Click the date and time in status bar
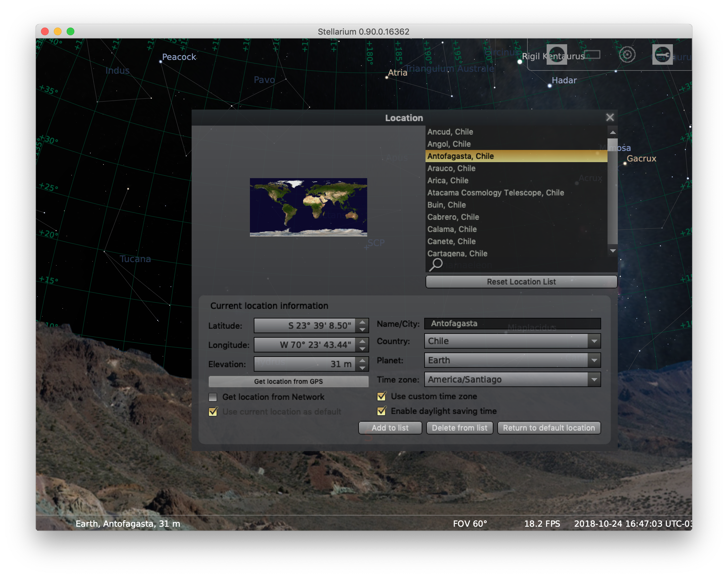This screenshot has height=578, width=728. 633,523
